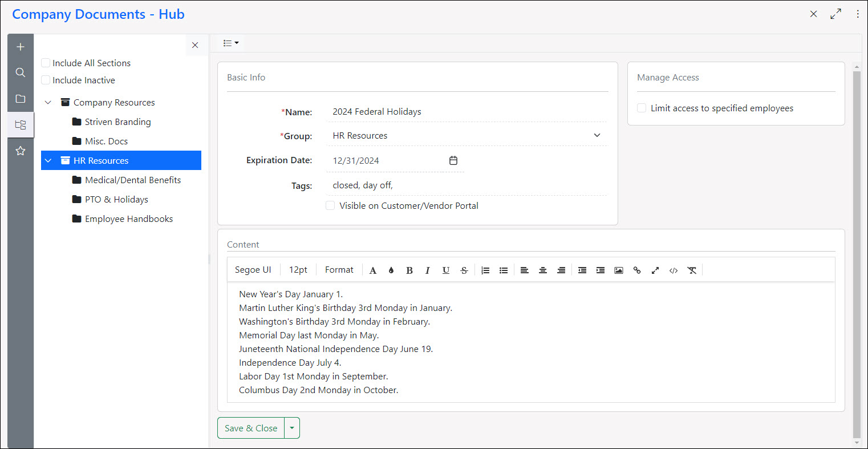
Task: Click the 'Memorial Day last Monday in May.' line
Action: (309, 335)
